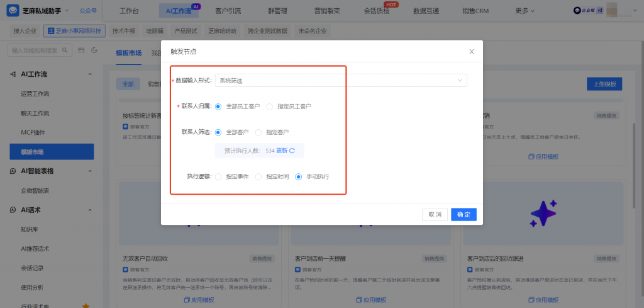Switch to 技术牛顿 enterprise tab

tap(124, 31)
